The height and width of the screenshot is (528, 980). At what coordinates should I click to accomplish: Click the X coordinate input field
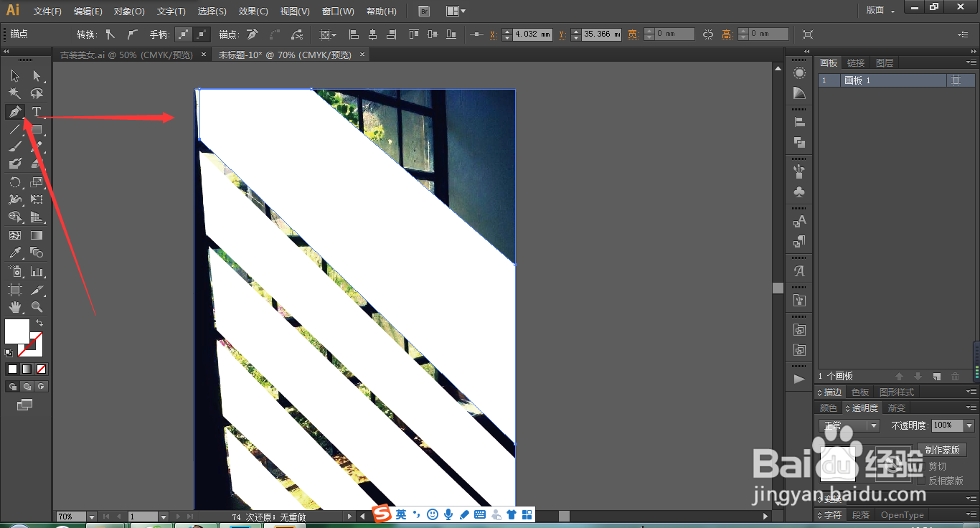coord(532,34)
